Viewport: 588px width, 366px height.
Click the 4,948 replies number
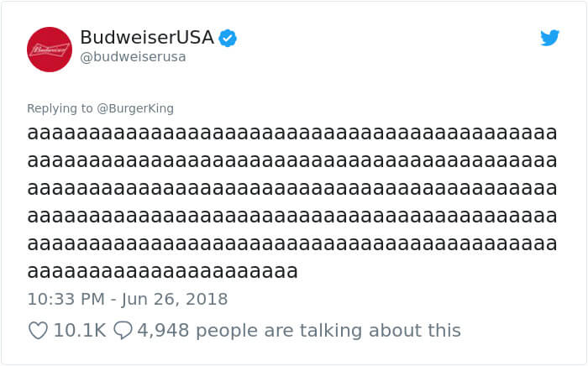[x=163, y=331]
